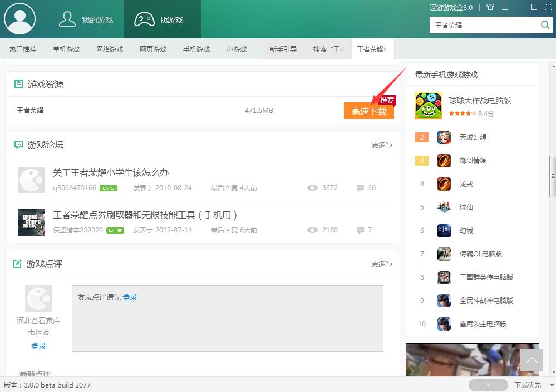This screenshot has width=556, height=392.
Task: Open 更多>> in 游戏点评 section
Action: point(382,264)
